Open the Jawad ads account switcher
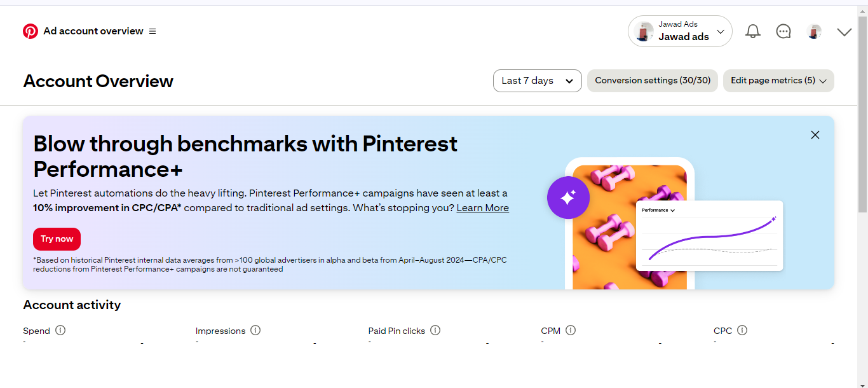The image size is (868, 388). 680,31
